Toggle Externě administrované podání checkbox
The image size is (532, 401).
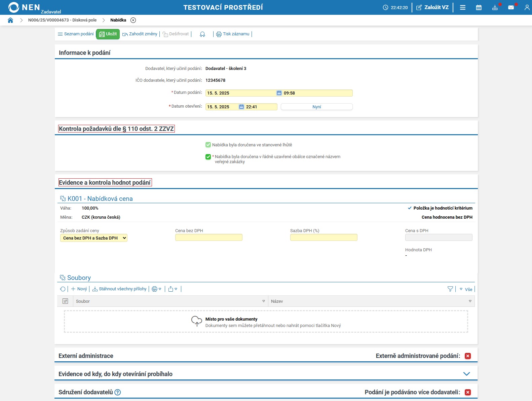[468, 356]
